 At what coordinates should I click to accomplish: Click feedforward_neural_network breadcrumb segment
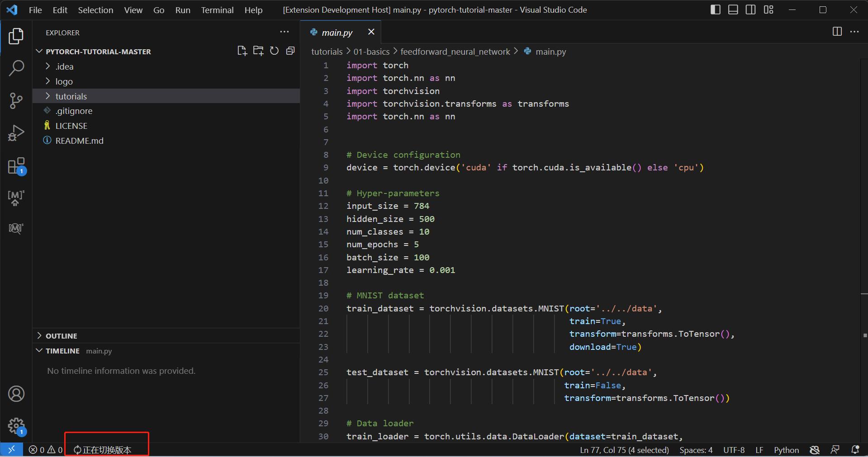point(455,52)
